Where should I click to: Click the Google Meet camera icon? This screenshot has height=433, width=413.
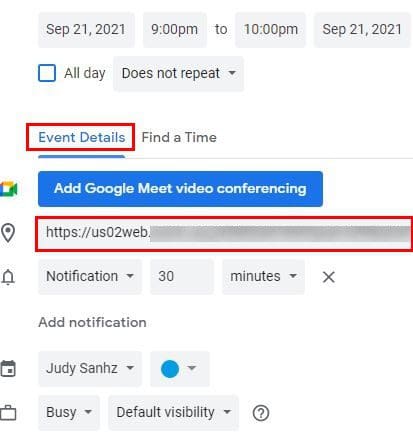coord(9,189)
